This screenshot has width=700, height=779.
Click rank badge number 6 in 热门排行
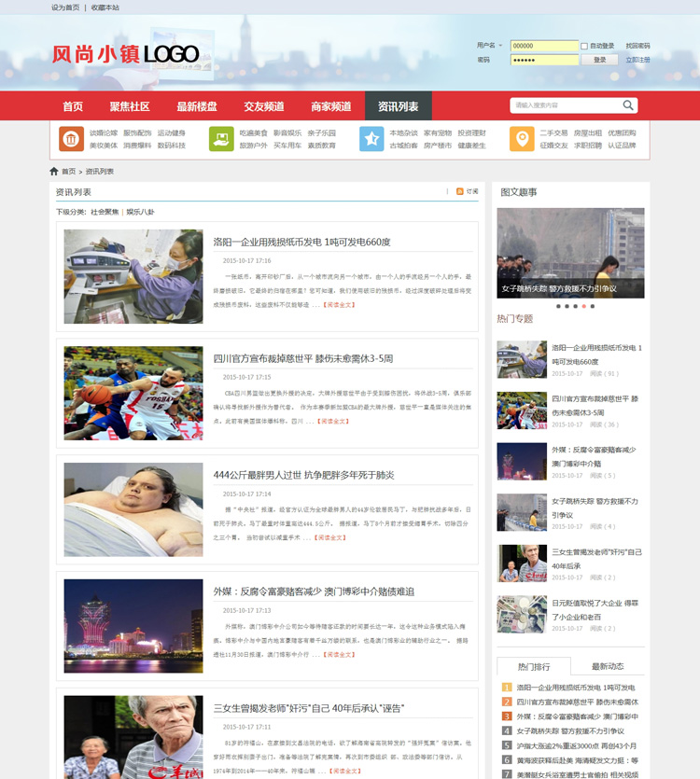507,760
